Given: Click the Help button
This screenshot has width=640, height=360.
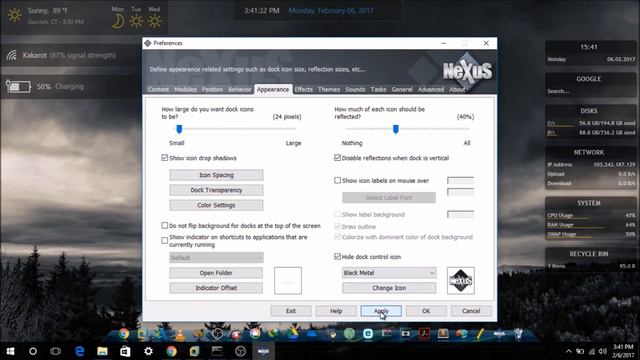Looking at the screenshot, I should (336, 311).
